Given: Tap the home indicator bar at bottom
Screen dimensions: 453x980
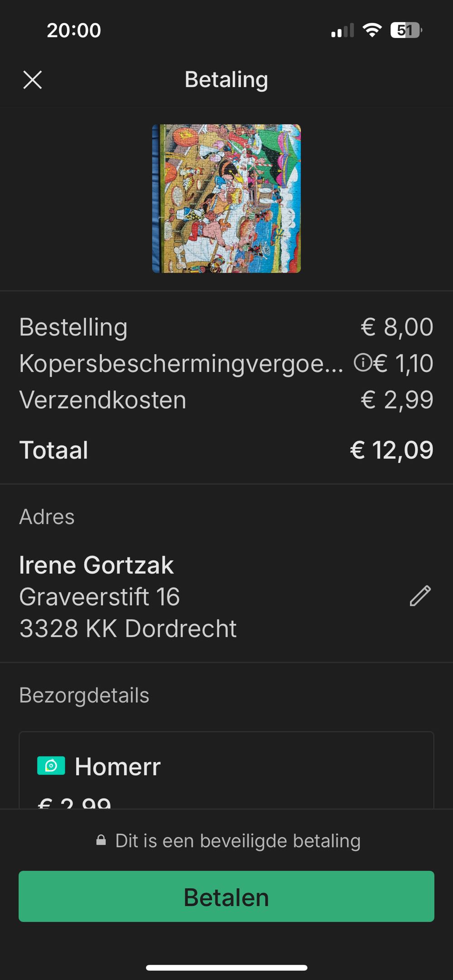Looking at the screenshot, I should pyautogui.click(x=226, y=968).
